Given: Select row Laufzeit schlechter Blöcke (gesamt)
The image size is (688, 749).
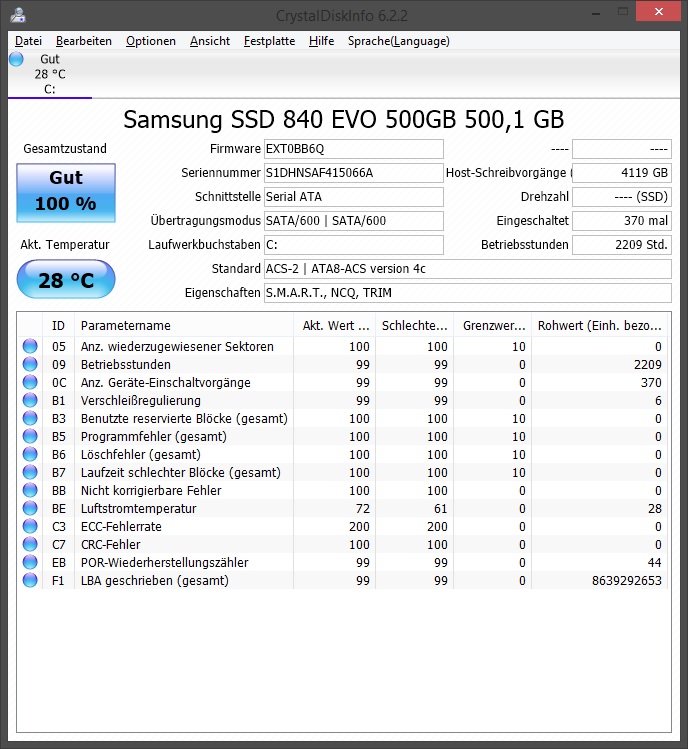Looking at the screenshot, I should click(x=343, y=472).
